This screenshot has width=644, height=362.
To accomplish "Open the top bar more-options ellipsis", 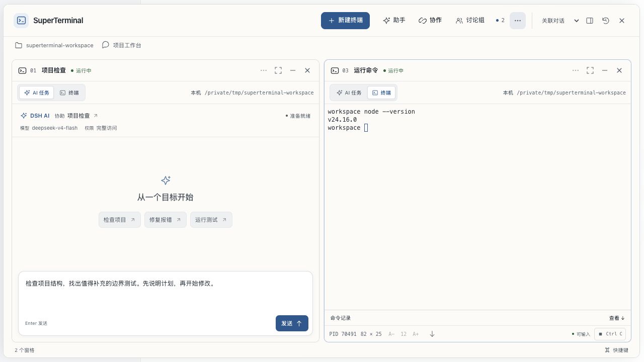I will 518,21.
